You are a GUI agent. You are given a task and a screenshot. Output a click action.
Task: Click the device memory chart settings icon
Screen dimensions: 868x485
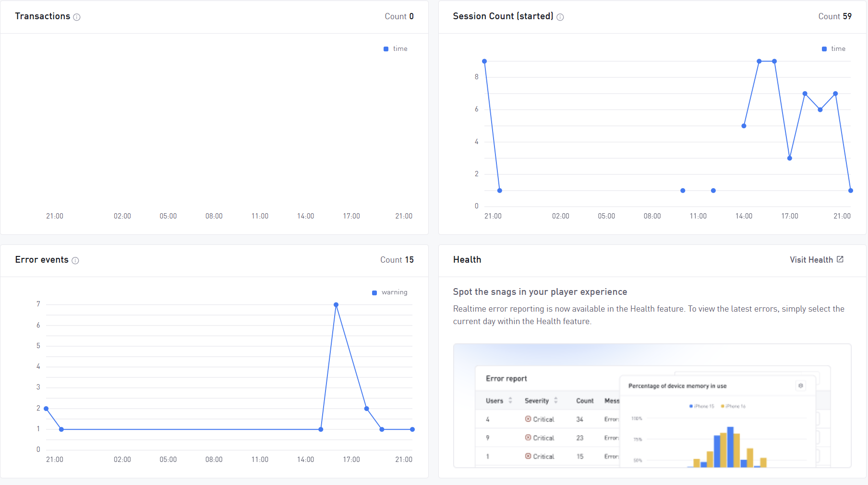pos(801,386)
